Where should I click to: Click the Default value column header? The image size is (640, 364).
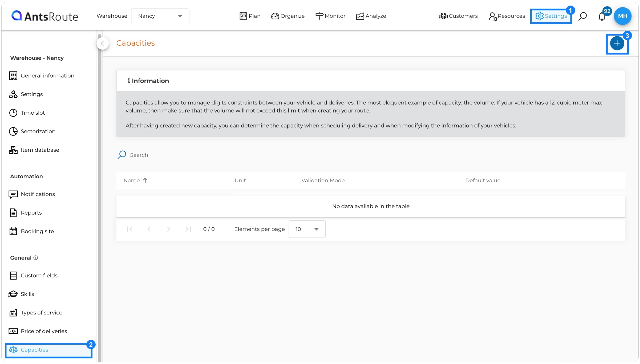point(483,180)
